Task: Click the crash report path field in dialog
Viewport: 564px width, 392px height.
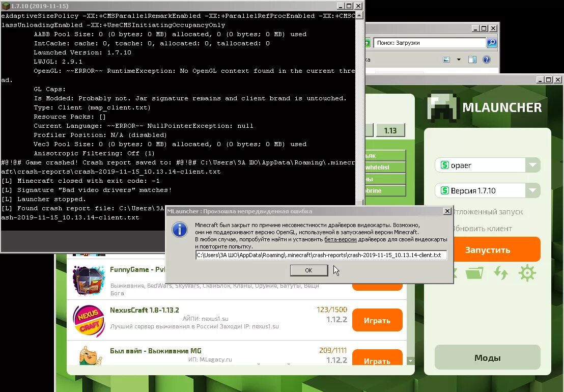Action: pyautogui.click(x=321, y=255)
